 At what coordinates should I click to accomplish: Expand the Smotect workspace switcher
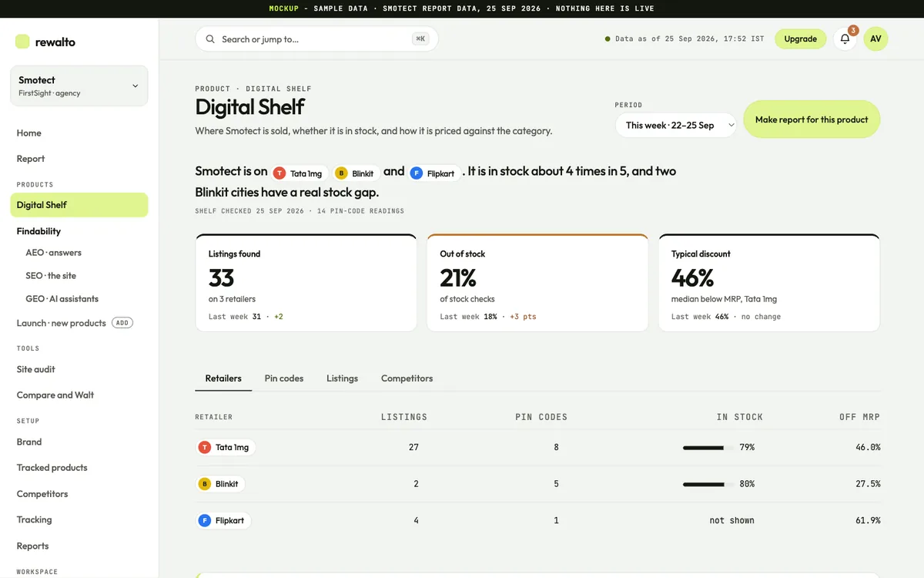(79, 86)
